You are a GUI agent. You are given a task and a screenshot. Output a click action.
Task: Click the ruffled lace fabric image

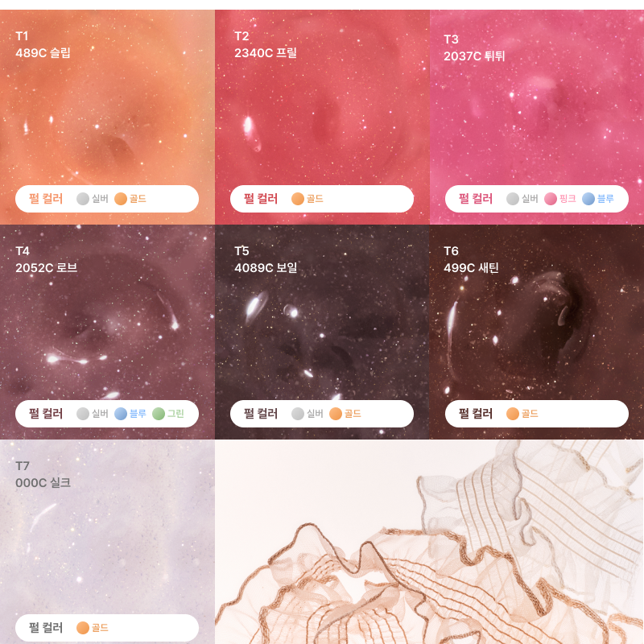pos(430,542)
